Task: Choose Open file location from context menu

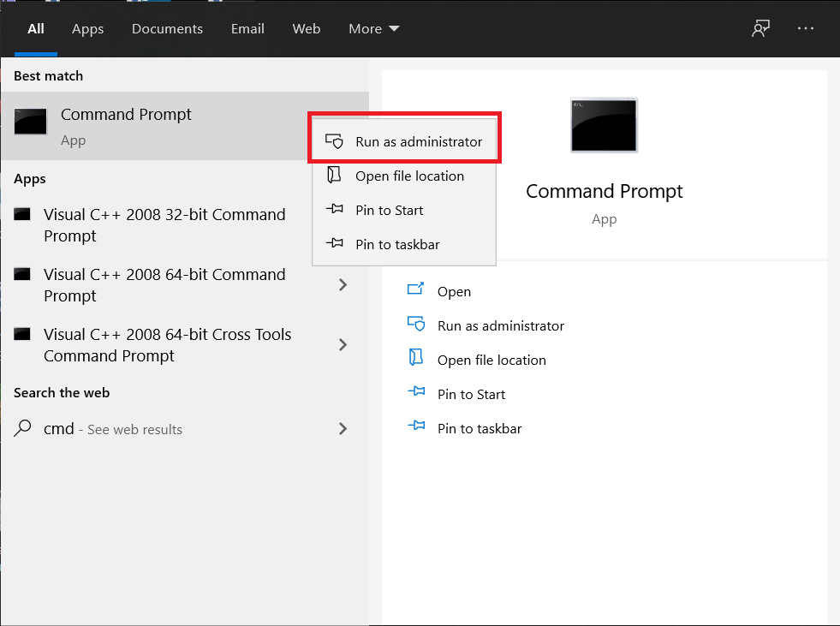Action: tap(409, 176)
